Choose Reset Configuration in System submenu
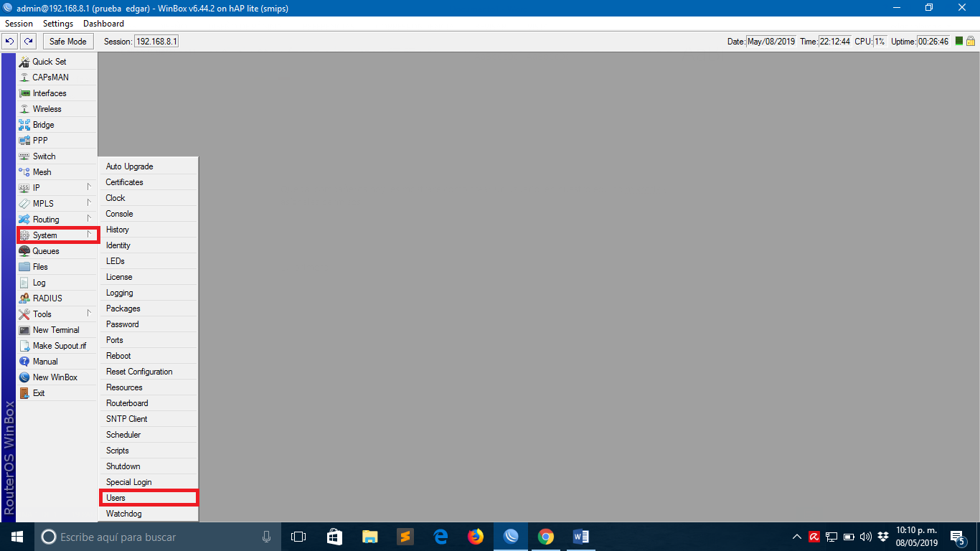The height and width of the screenshot is (551, 980). (139, 372)
